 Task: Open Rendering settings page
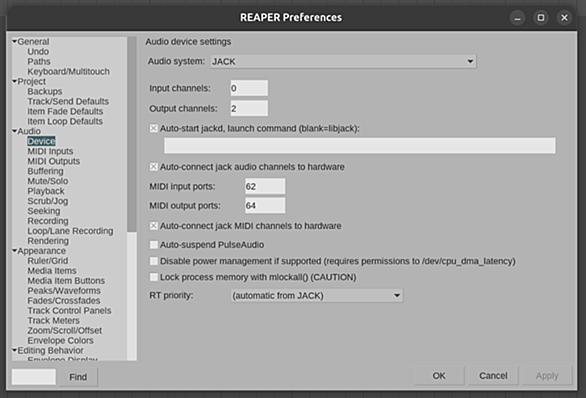tap(48, 241)
